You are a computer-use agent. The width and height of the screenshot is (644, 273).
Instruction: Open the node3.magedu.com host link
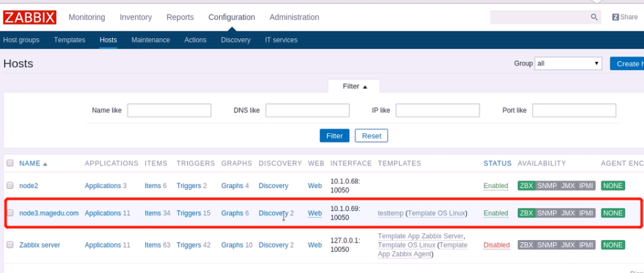pyautogui.click(x=49, y=213)
